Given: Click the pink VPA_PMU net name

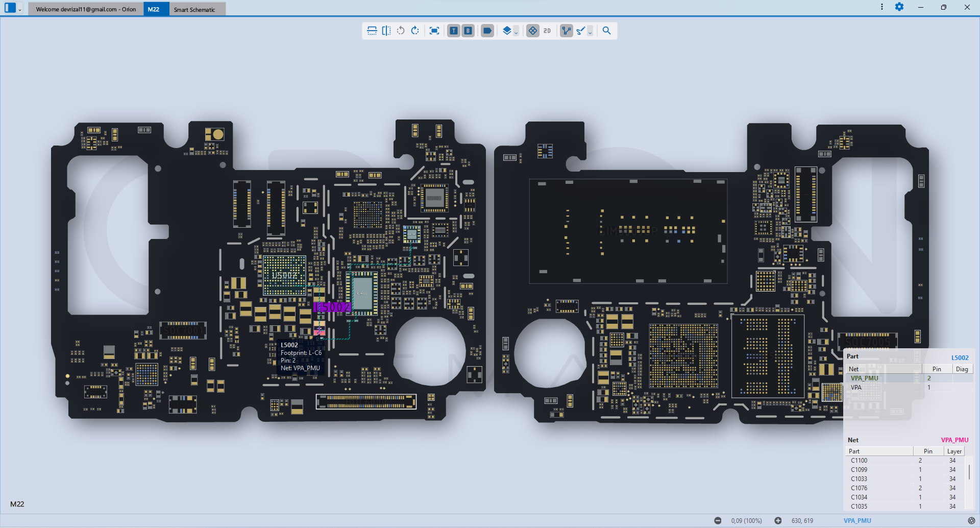Looking at the screenshot, I should [x=954, y=440].
